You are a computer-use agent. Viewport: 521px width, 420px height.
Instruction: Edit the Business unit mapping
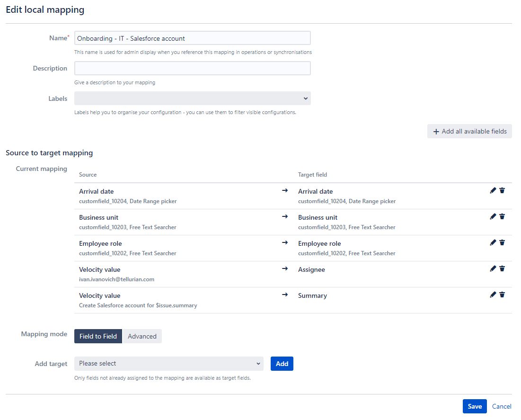(493, 216)
